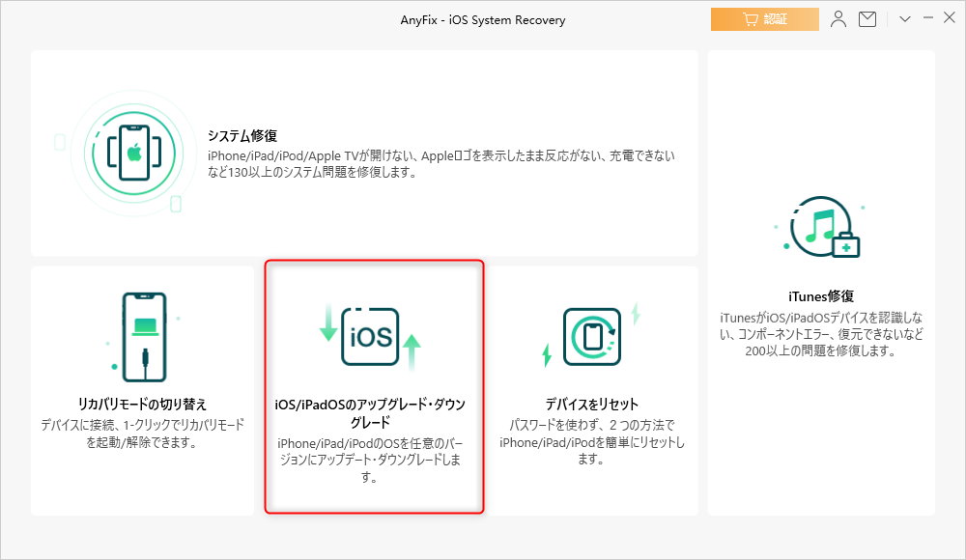Click the device reset icon
This screenshot has width=966, height=560.
coord(592,337)
